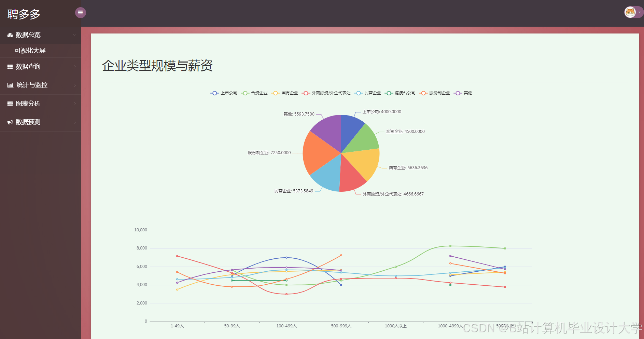This screenshot has width=644, height=339.
Task: Open the user dropdown caret beside avatar
Action: (x=640, y=12)
